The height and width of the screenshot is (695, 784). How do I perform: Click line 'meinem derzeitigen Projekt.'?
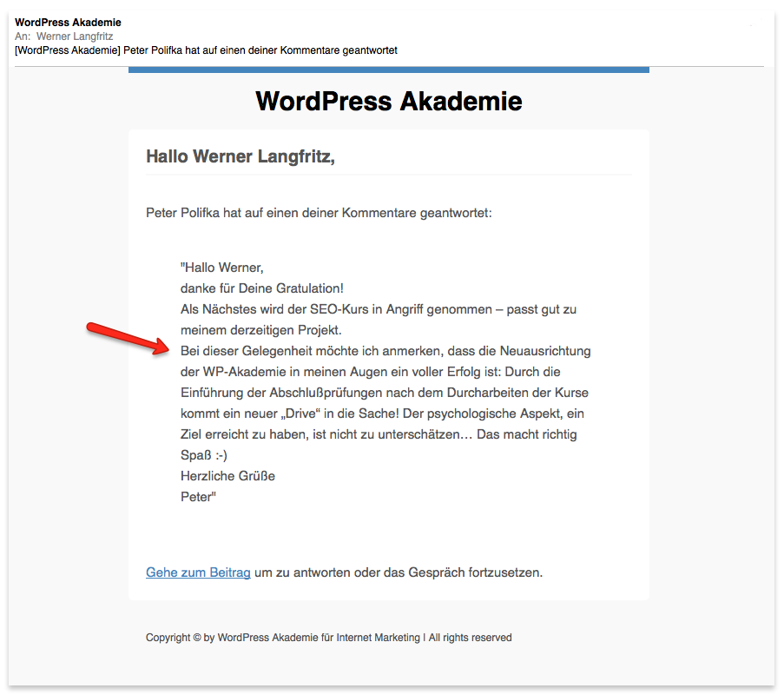[x=261, y=330]
